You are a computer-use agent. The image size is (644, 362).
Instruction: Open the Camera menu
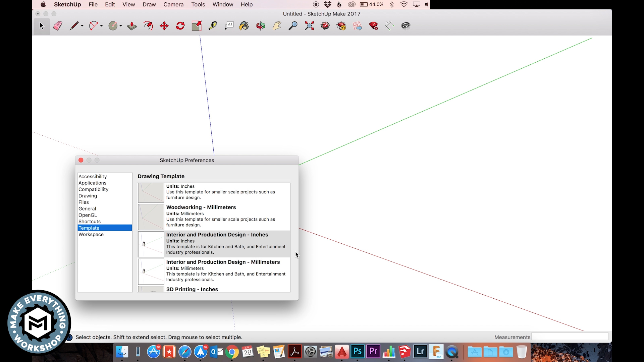tap(173, 4)
